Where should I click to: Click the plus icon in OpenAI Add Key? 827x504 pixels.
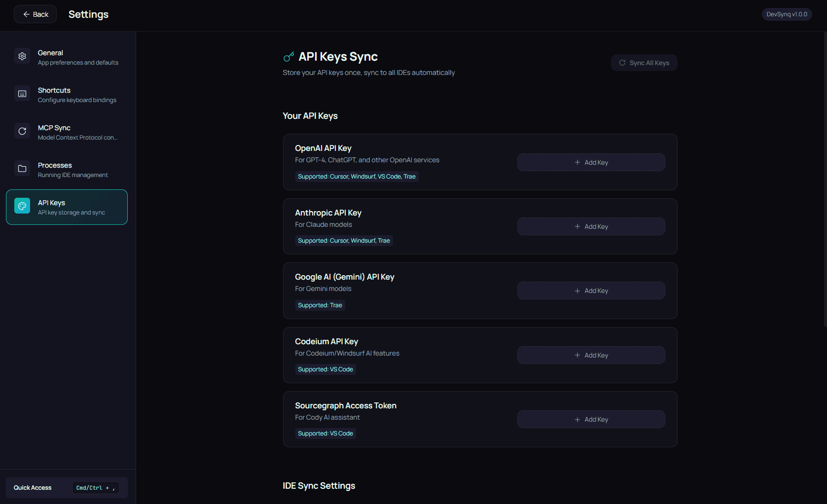tap(576, 162)
